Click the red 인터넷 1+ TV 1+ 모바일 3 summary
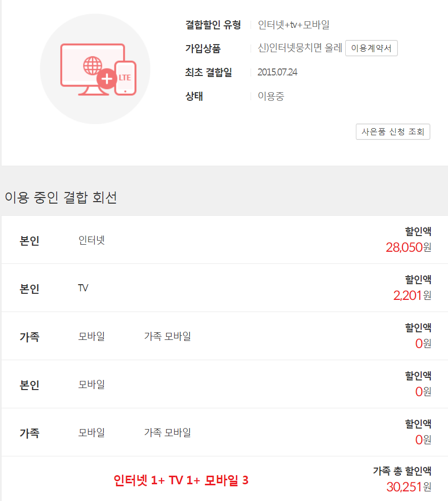 [x=181, y=480]
